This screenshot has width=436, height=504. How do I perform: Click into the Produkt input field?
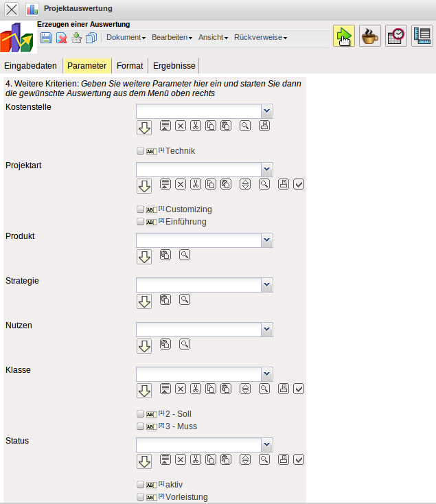[198, 240]
